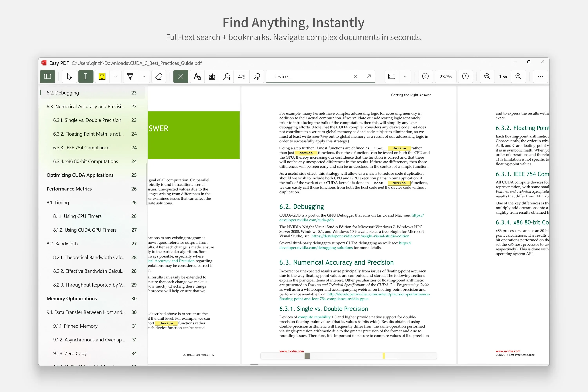Open 8.2. Bandwidth bookmark

coord(93,244)
